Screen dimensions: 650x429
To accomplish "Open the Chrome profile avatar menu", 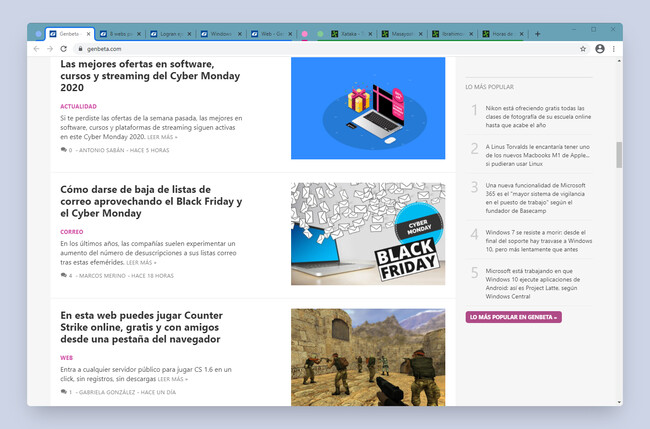I will 599,48.
